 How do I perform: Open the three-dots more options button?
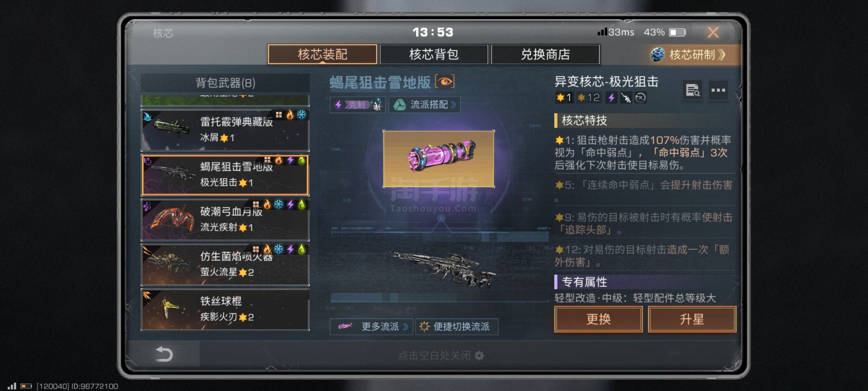coord(718,90)
